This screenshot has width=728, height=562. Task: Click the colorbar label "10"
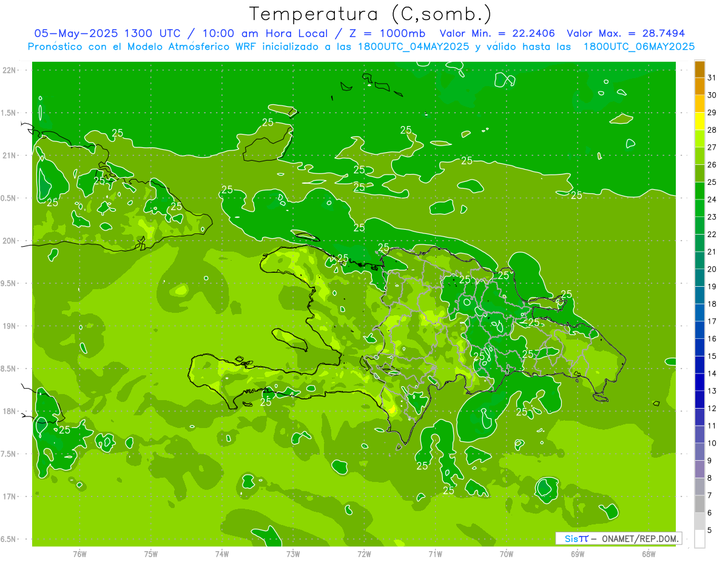712,443
